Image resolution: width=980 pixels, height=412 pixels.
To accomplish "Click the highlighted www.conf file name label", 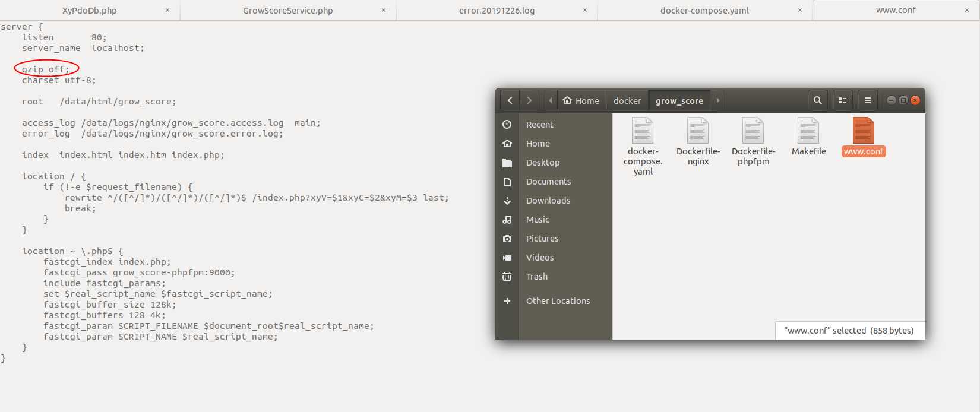I will click(x=864, y=151).
